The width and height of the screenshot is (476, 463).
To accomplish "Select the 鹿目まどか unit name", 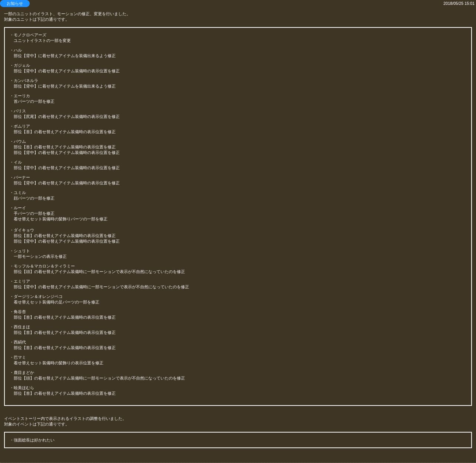I will [24, 373].
